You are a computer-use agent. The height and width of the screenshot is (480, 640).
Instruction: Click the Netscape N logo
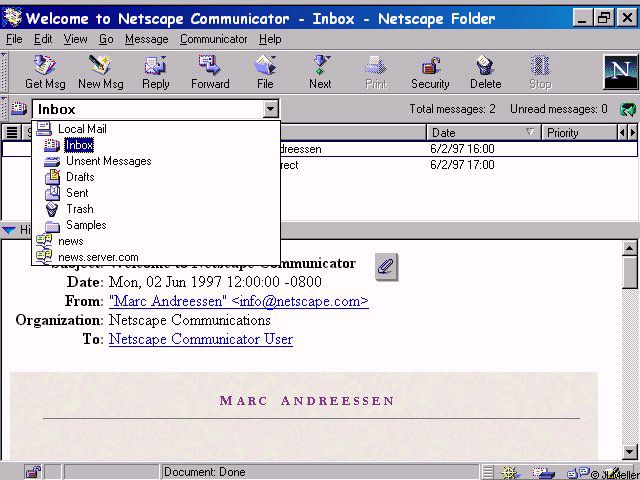tap(620, 72)
